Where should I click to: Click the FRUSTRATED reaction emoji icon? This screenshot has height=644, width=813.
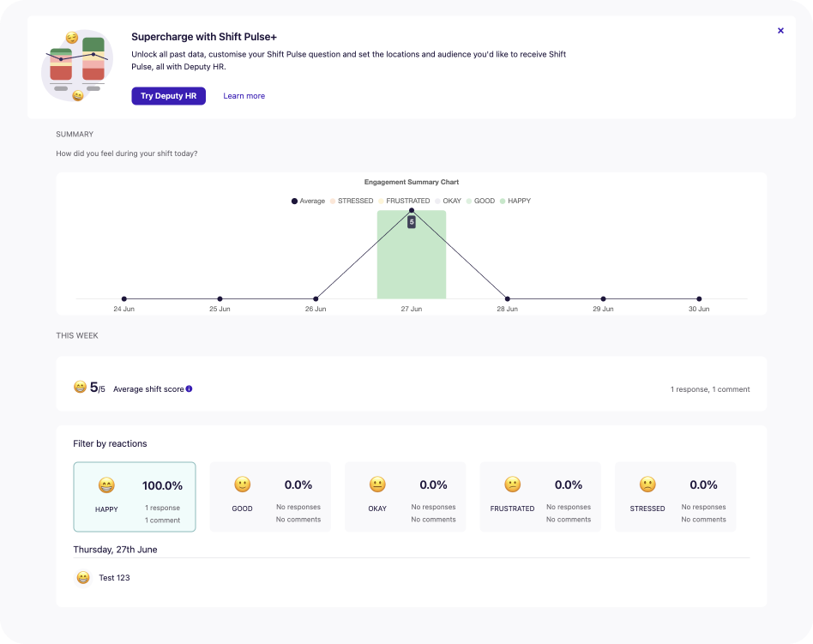coord(512,485)
